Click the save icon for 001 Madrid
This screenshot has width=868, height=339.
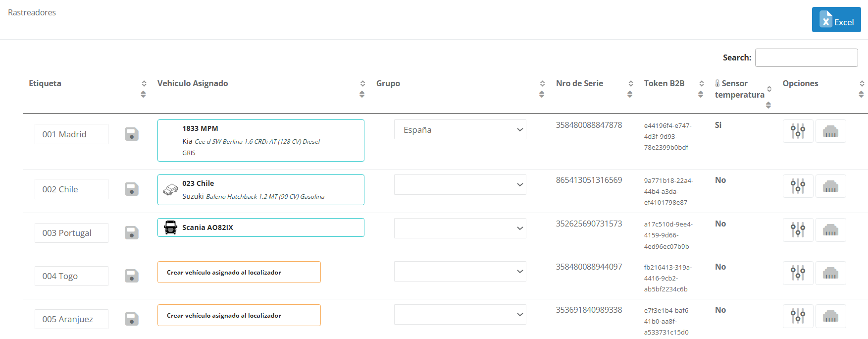click(131, 134)
